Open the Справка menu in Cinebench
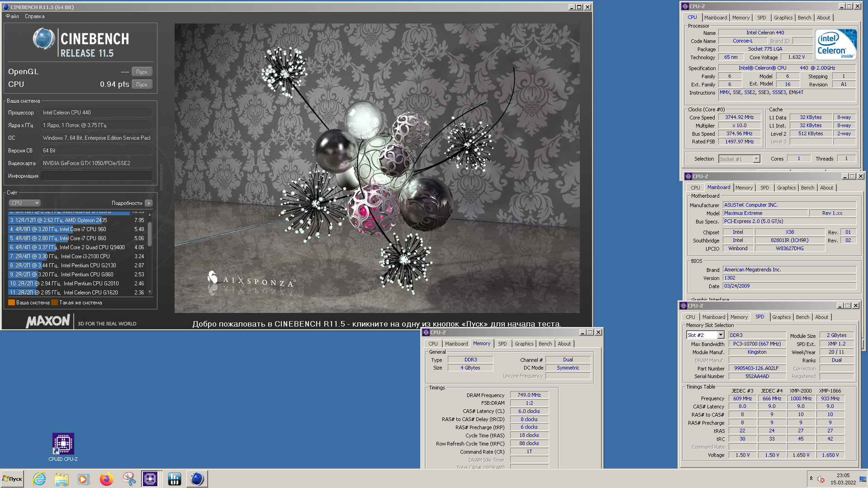The width and height of the screenshot is (868, 488). point(35,16)
